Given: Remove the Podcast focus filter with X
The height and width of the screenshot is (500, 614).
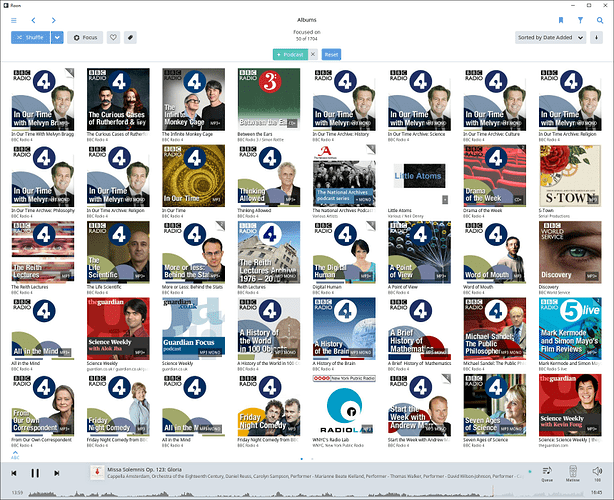Looking at the screenshot, I should click(313, 54).
